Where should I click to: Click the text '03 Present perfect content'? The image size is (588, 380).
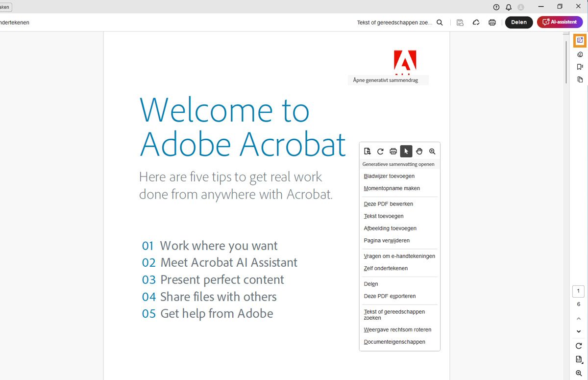click(x=213, y=280)
